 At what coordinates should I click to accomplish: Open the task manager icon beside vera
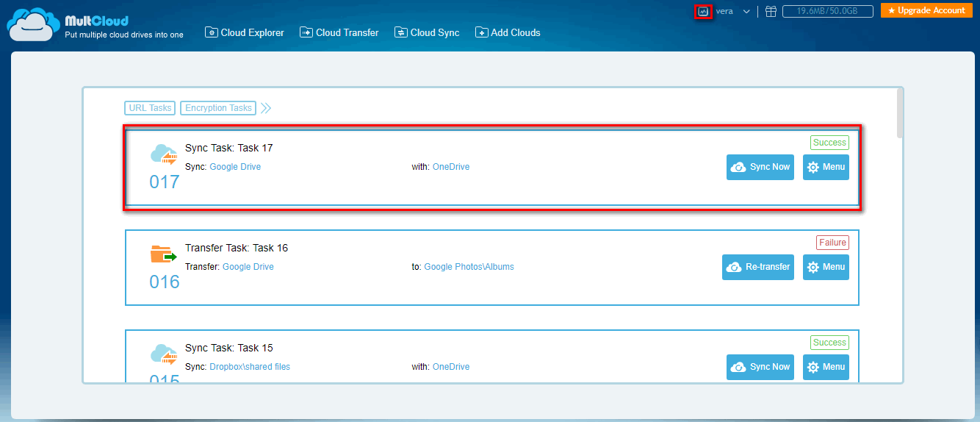tap(704, 12)
